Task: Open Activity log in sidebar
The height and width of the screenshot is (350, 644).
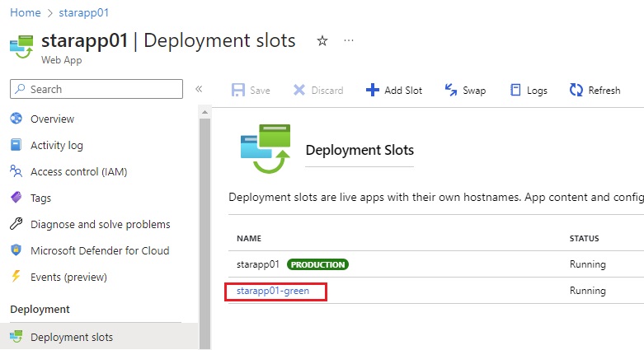Action: [57, 145]
